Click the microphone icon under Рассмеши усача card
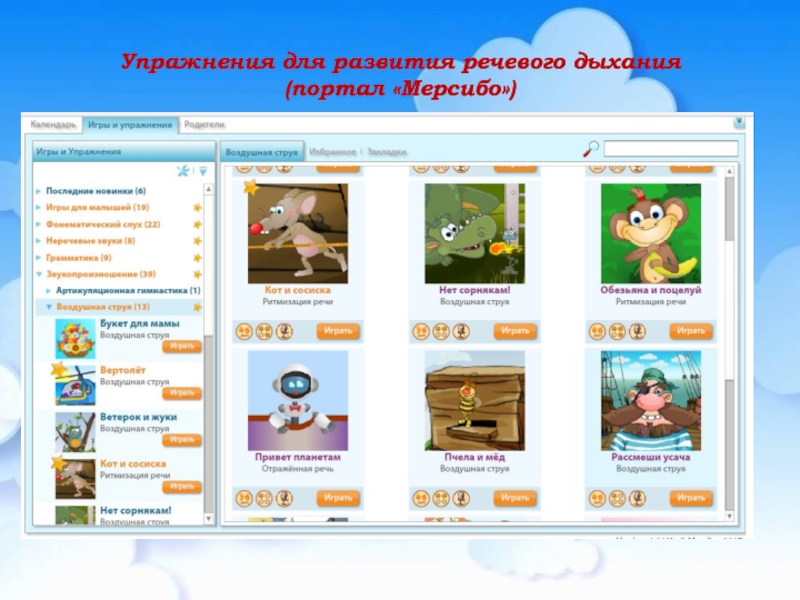The width and height of the screenshot is (800, 600). pos(637,498)
